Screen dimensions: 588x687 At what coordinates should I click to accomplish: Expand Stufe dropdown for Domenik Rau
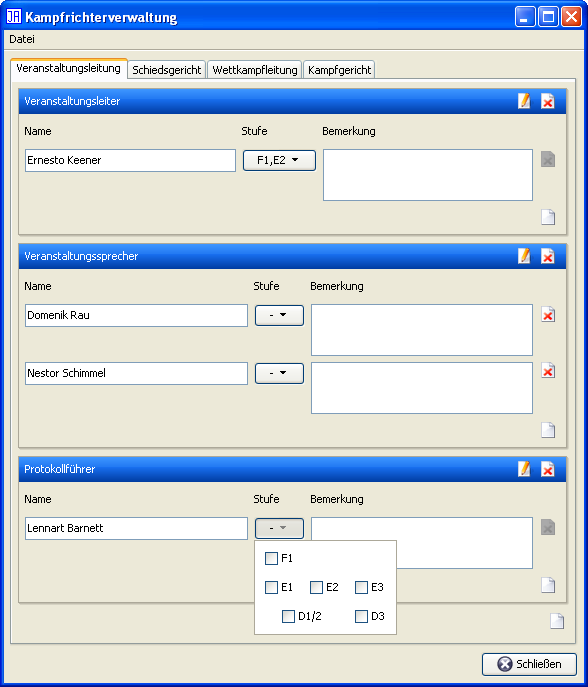tap(279, 315)
